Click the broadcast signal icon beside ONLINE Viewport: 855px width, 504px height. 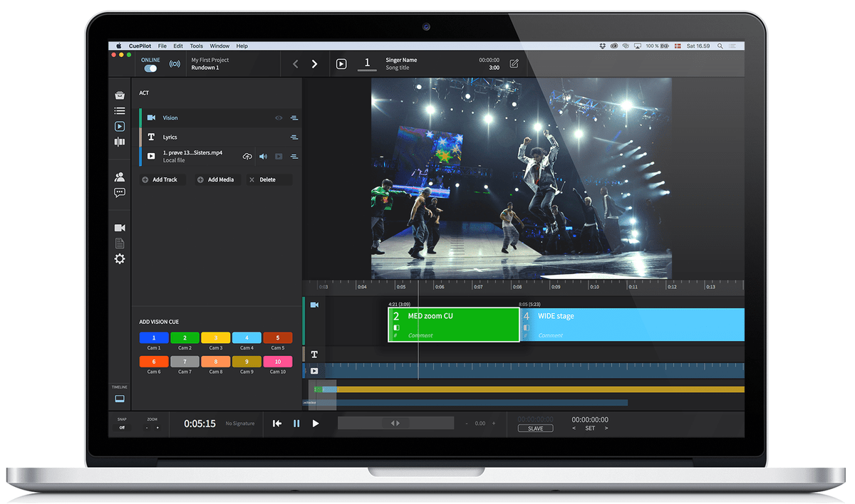[175, 64]
